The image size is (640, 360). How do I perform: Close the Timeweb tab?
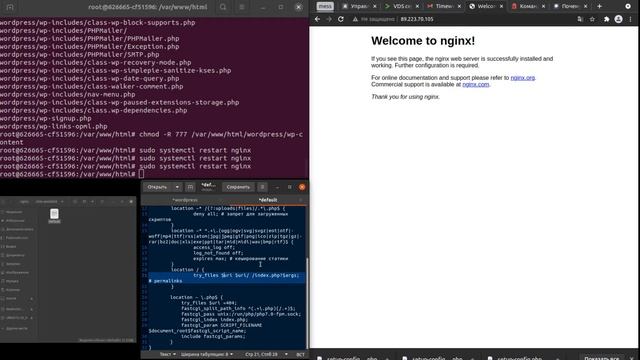(459, 6)
